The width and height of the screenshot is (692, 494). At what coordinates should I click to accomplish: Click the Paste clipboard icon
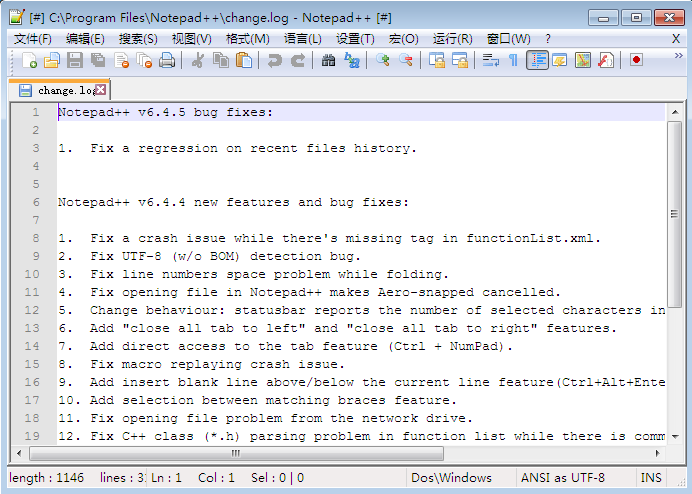coord(244,60)
